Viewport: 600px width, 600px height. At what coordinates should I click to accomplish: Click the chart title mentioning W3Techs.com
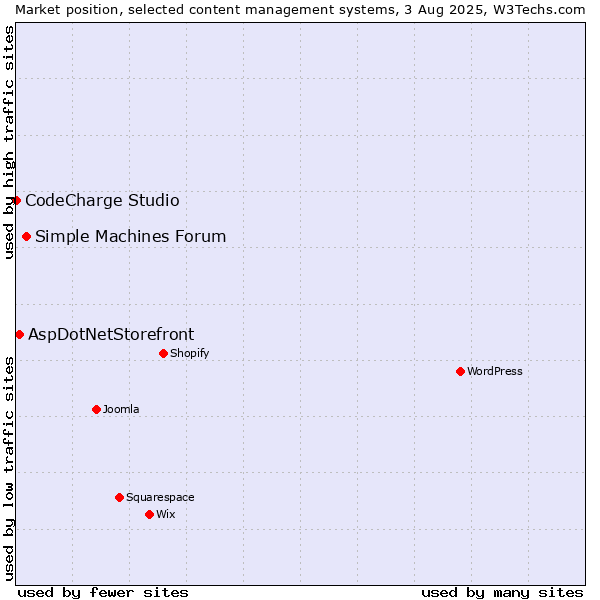pos(300,10)
